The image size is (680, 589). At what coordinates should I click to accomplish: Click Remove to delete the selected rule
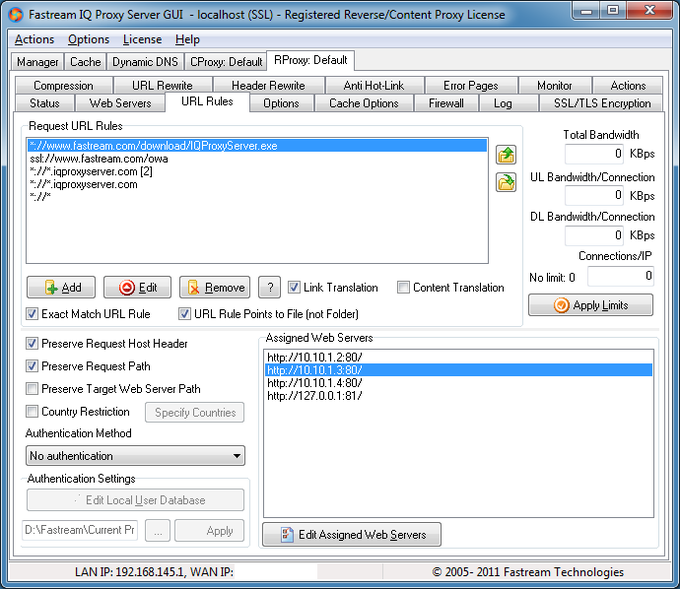tap(215, 288)
